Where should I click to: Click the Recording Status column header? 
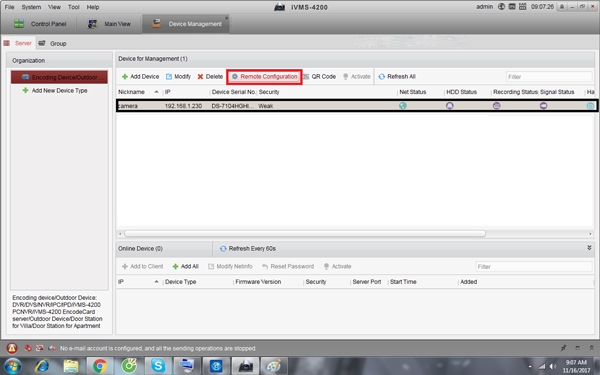click(x=515, y=92)
